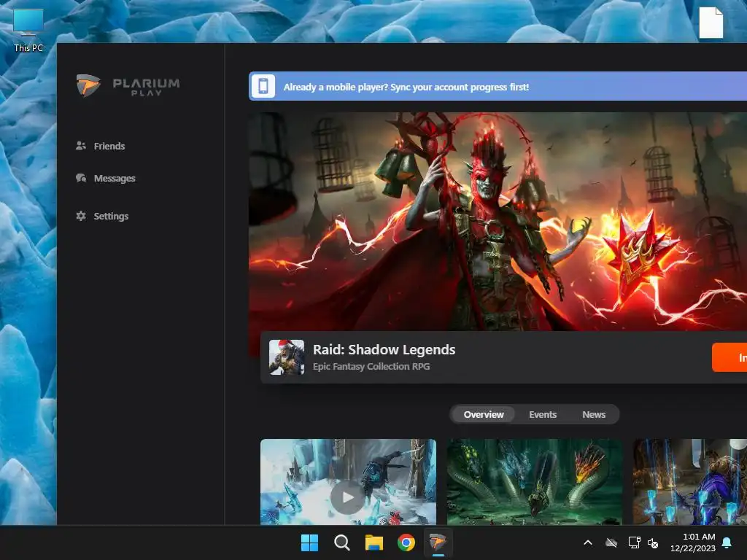Screen dimensions: 747x560
Task: Switch to the Overview tab
Action: (484, 414)
